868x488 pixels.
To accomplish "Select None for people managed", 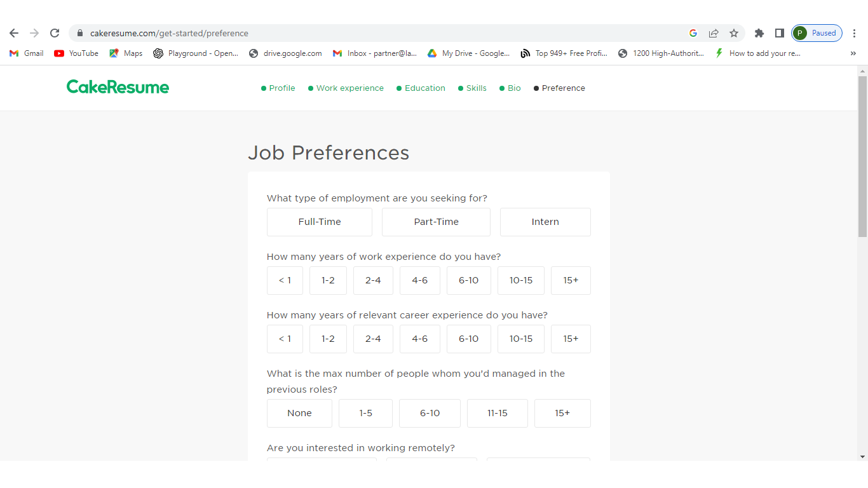I will 299,413.
